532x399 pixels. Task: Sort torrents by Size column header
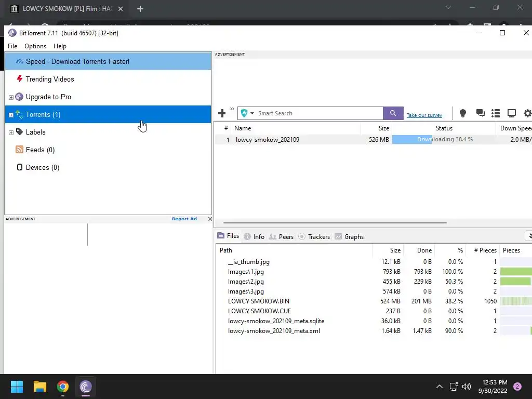tap(377, 128)
